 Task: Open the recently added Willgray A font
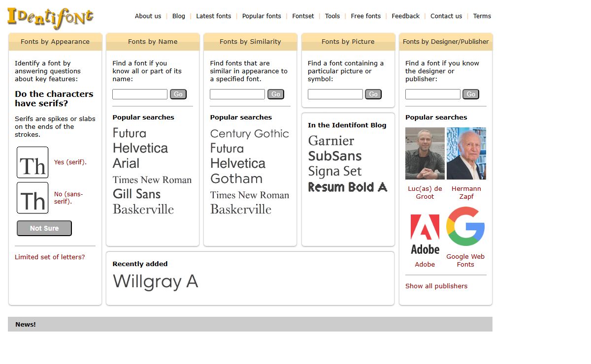point(156,281)
